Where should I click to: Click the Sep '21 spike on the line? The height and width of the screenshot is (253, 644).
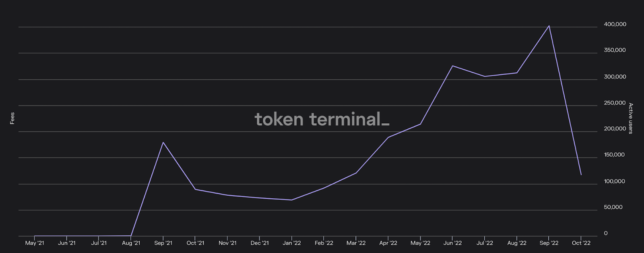[163, 143]
